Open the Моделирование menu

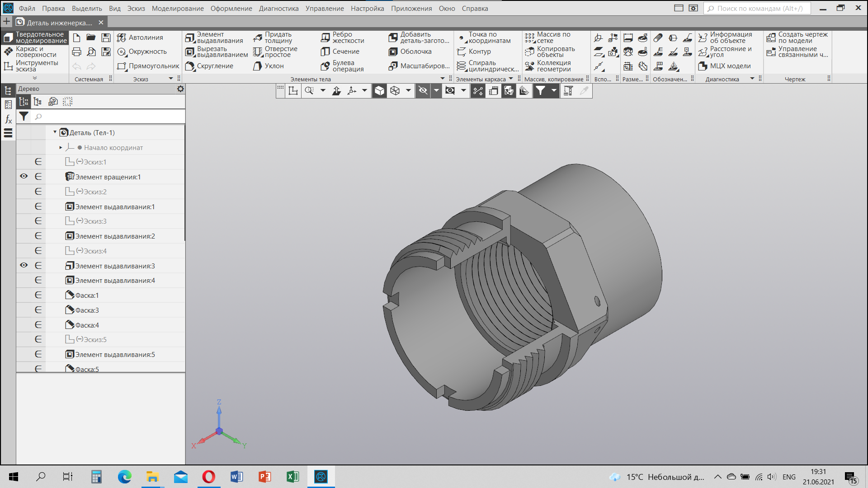click(178, 9)
